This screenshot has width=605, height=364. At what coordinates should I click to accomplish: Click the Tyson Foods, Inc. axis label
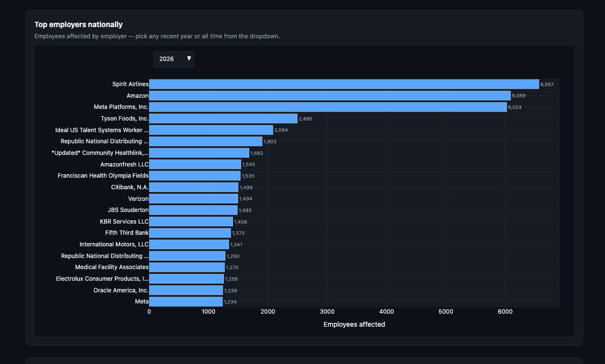click(x=124, y=119)
